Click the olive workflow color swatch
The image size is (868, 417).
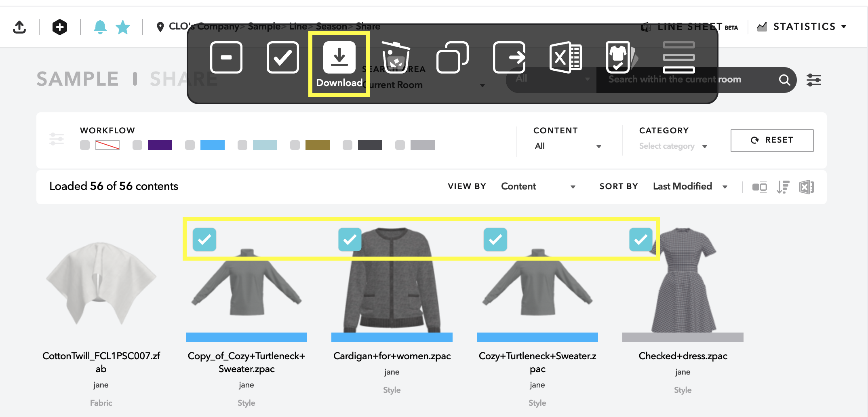coord(318,145)
